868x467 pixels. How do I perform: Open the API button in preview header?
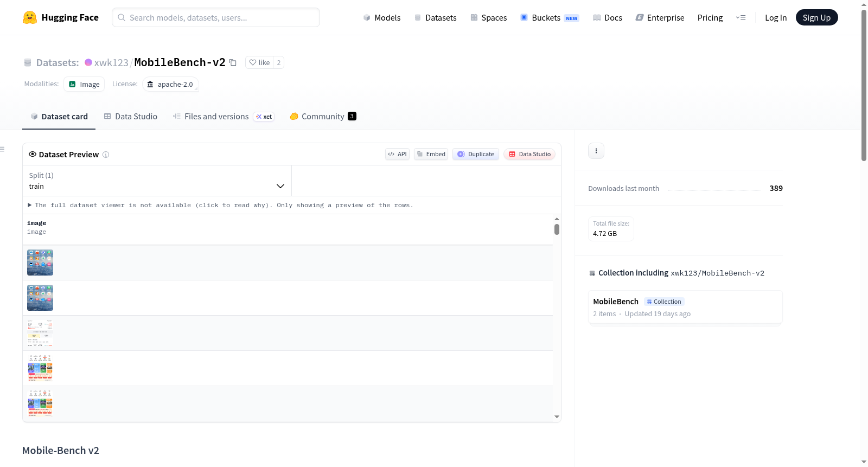(x=397, y=154)
